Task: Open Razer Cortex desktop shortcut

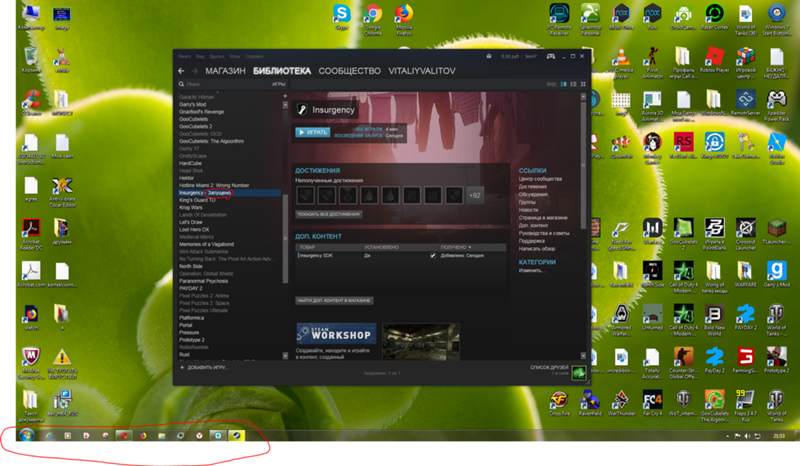Action: [x=714, y=17]
